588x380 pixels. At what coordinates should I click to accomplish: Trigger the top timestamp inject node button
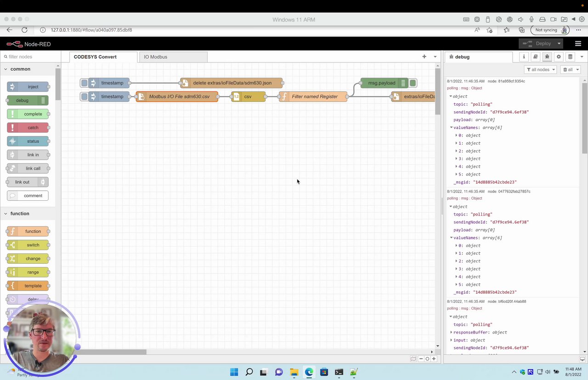pyautogui.click(x=84, y=83)
